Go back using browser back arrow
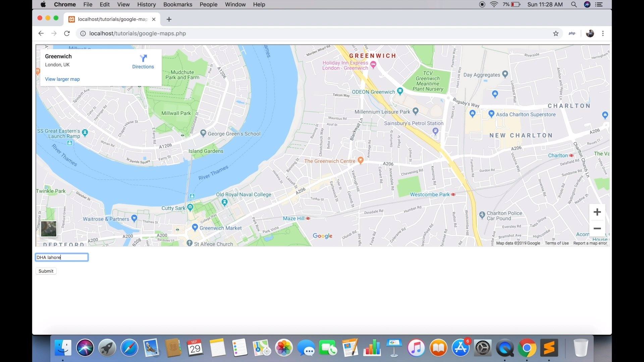This screenshot has width=644, height=362. [x=41, y=34]
